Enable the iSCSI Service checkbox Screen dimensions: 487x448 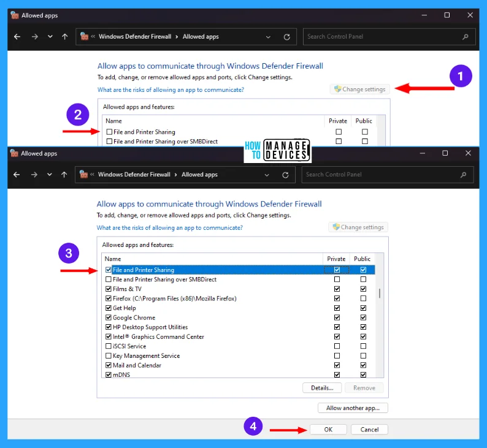click(x=109, y=346)
